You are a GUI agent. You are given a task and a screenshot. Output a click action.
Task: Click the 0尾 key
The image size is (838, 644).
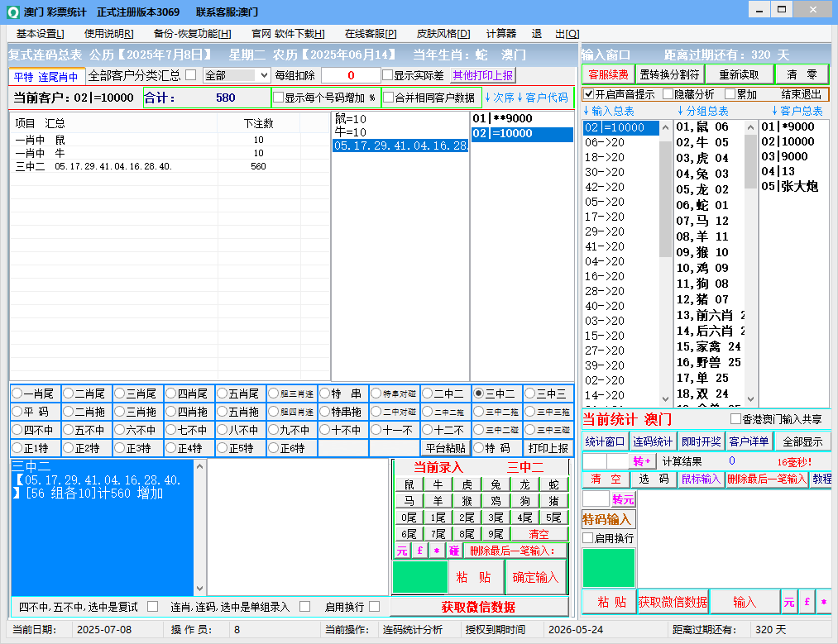[409, 518]
